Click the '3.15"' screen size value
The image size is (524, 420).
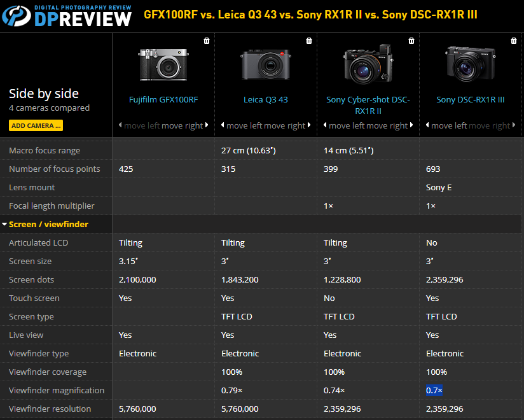pos(128,261)
